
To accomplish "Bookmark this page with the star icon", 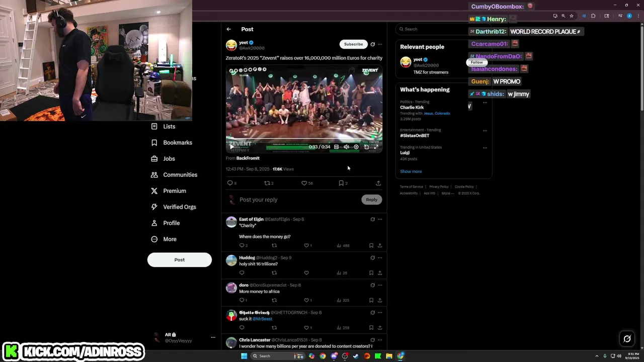I will click(x=572, y=16).
